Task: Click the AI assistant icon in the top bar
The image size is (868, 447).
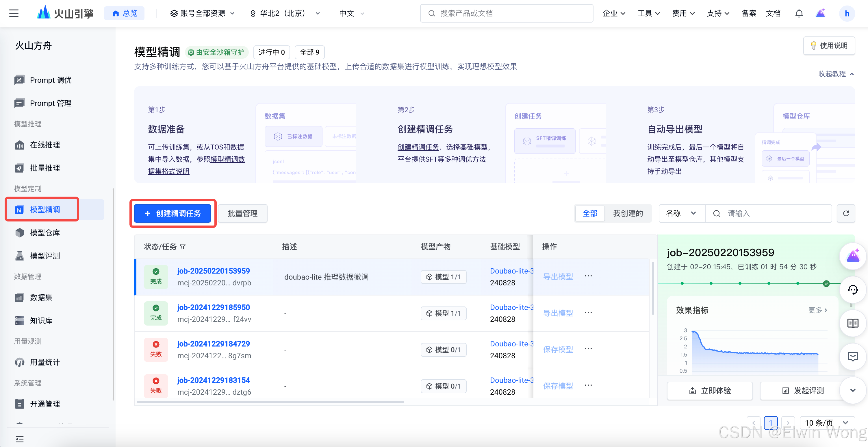Action: tap(821, 14)
